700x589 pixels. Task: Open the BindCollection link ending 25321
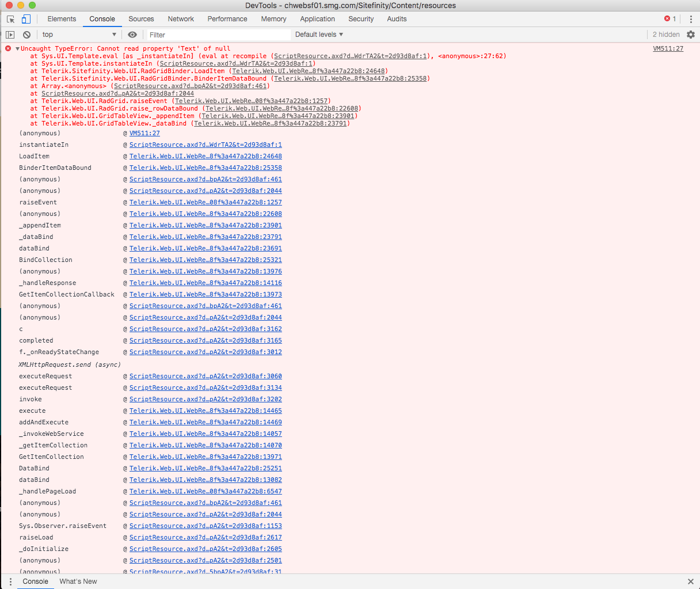[x=206, y=260]
